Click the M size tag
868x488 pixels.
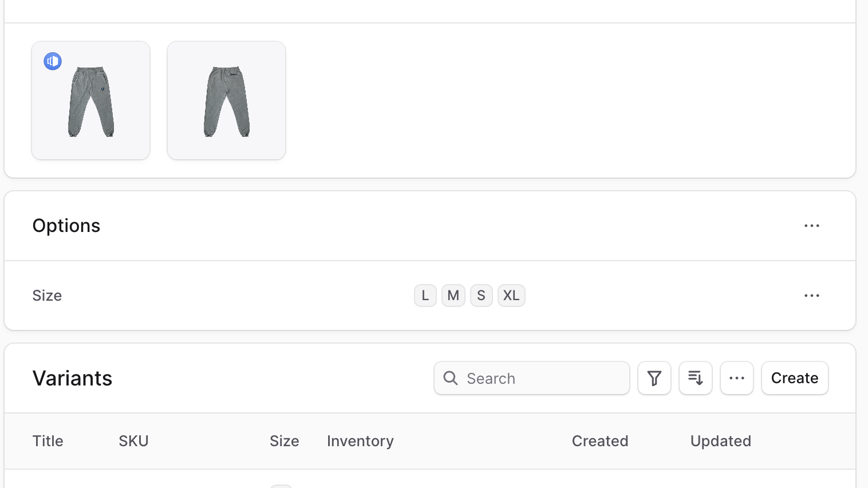(453, 296)
